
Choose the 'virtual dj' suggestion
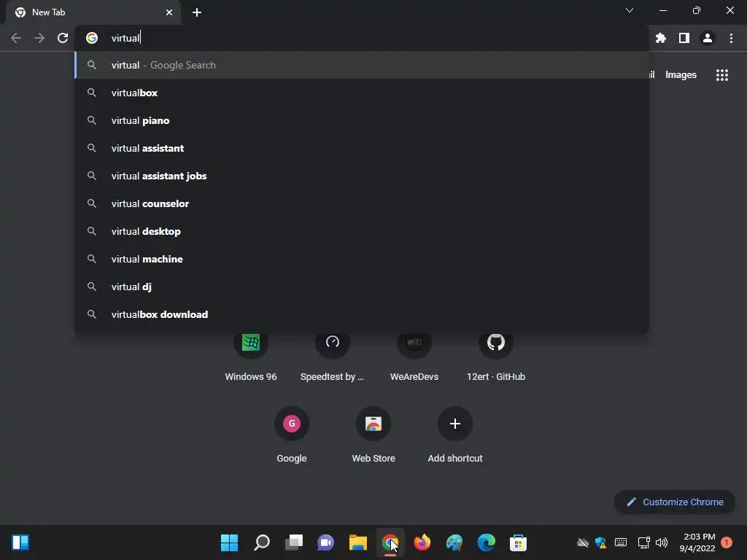(362, 287)
